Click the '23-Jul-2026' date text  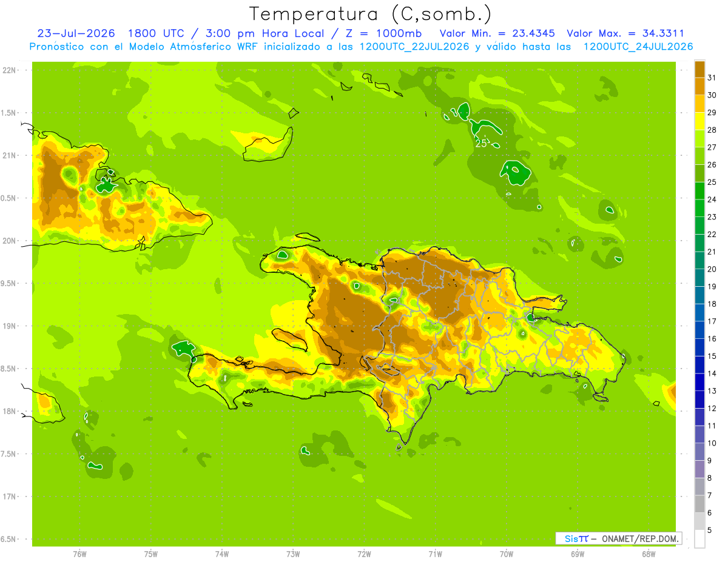[76, 33]
